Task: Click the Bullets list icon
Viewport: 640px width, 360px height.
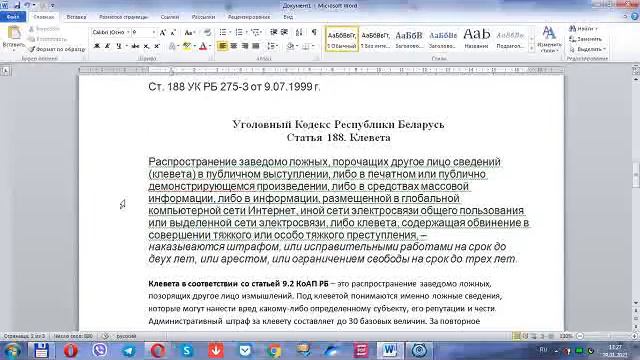Action: [223, 32]
